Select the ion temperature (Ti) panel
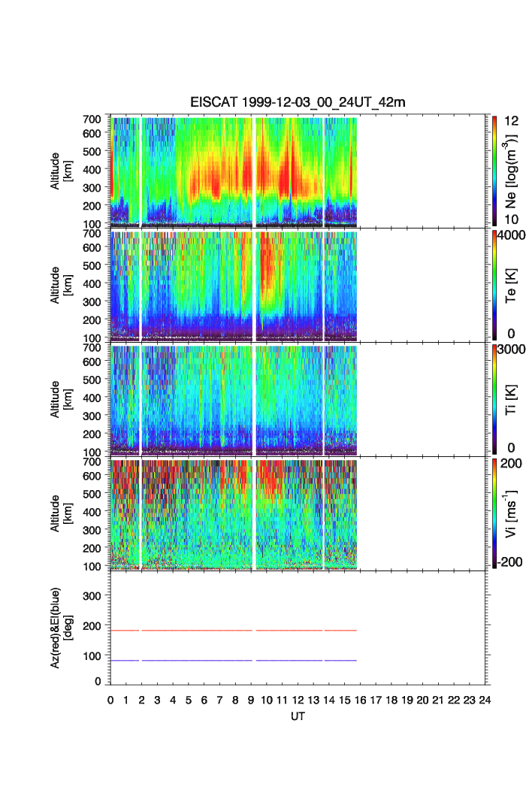The image size is (532, 799). 233,400
